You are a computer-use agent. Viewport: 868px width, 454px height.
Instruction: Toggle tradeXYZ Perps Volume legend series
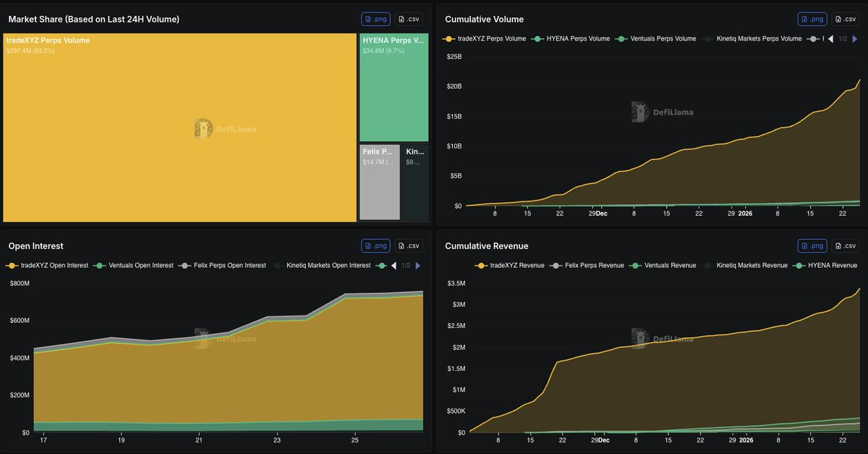pyautogui.click(x=485, y=38)
